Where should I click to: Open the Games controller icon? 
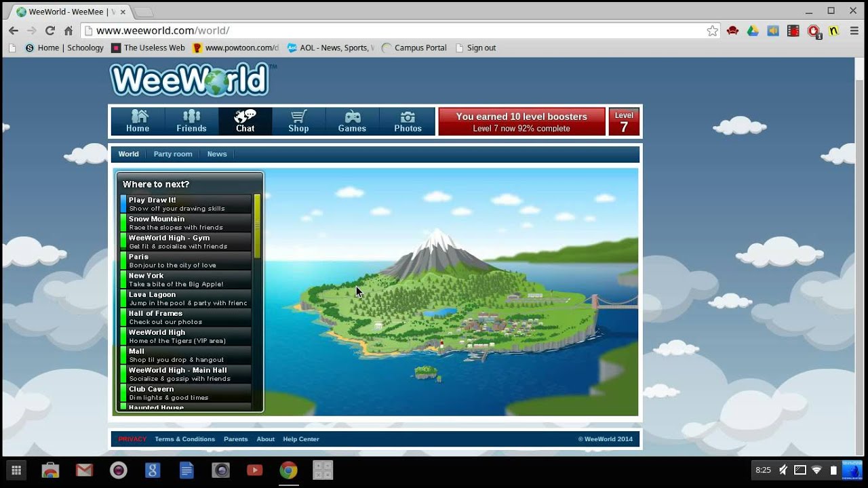click(x=352, y=121)
